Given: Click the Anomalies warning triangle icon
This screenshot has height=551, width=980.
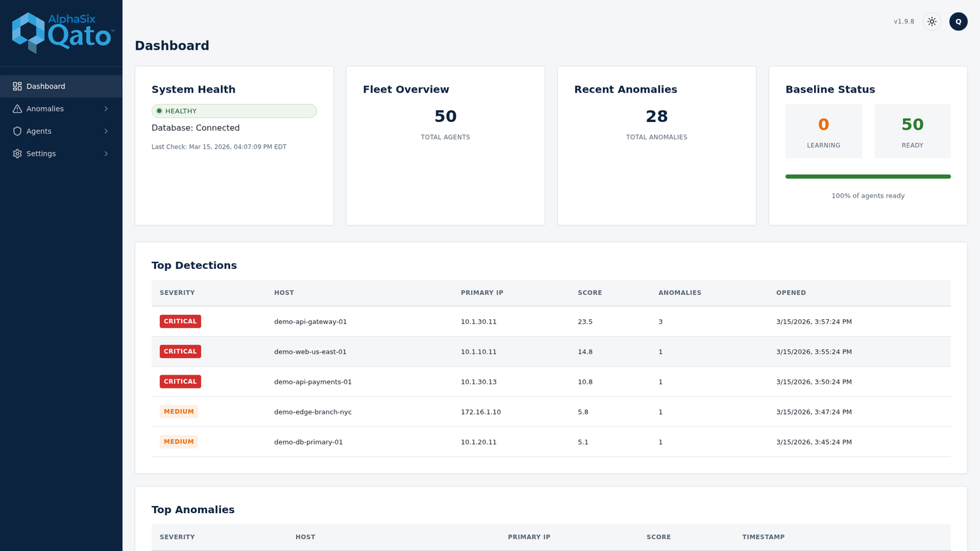Looking at the screenshot, I should pyautogui.click(x=18, y=108).
